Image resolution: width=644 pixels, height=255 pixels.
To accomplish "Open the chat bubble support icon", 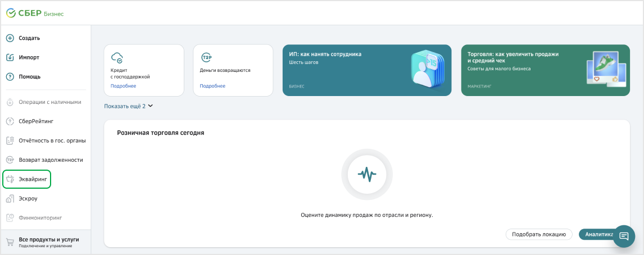I will (623, 236).
